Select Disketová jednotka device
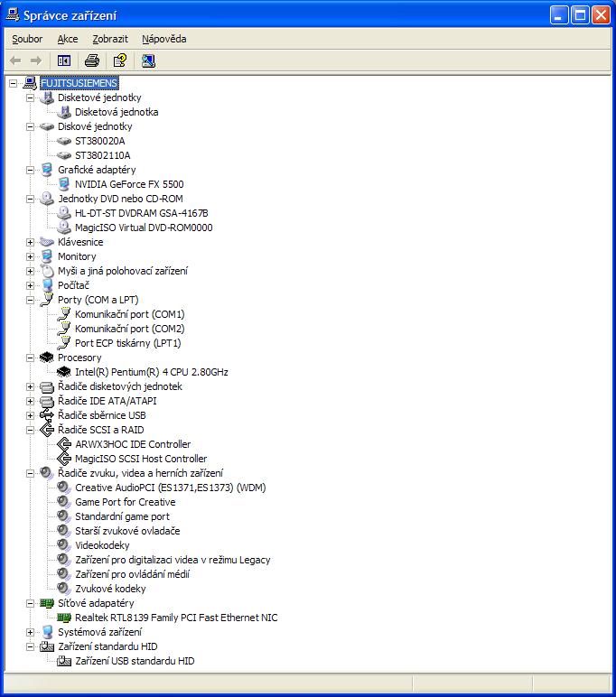Image resolution: width=616 pixels, height=697 pixels. 117,112
